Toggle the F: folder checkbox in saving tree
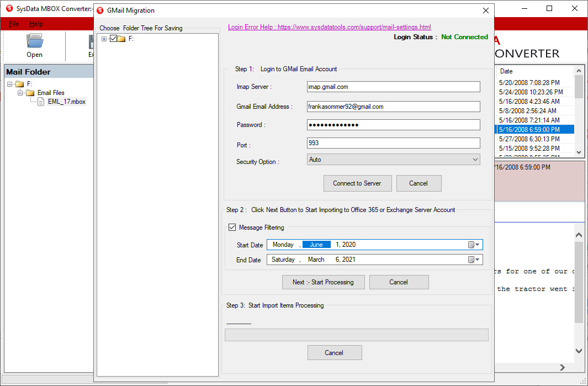The image size is (588, 386). (x=113, y=38)
